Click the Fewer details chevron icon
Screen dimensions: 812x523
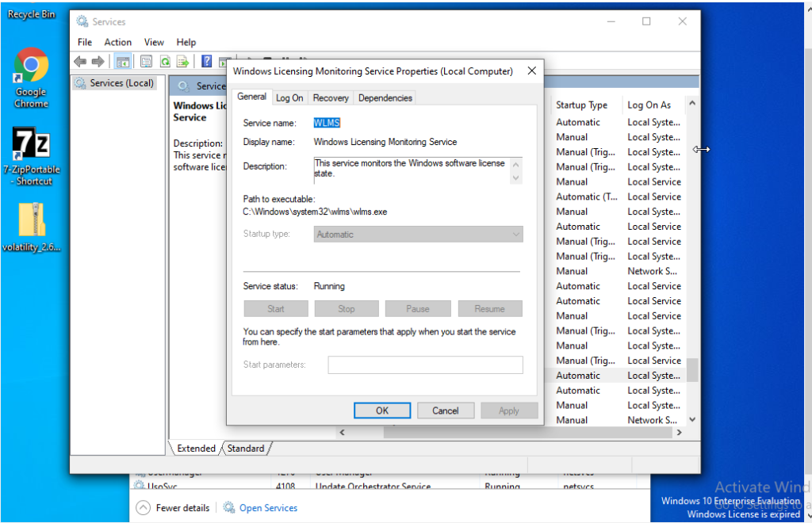pyautogui.click(x=143, y=507)
